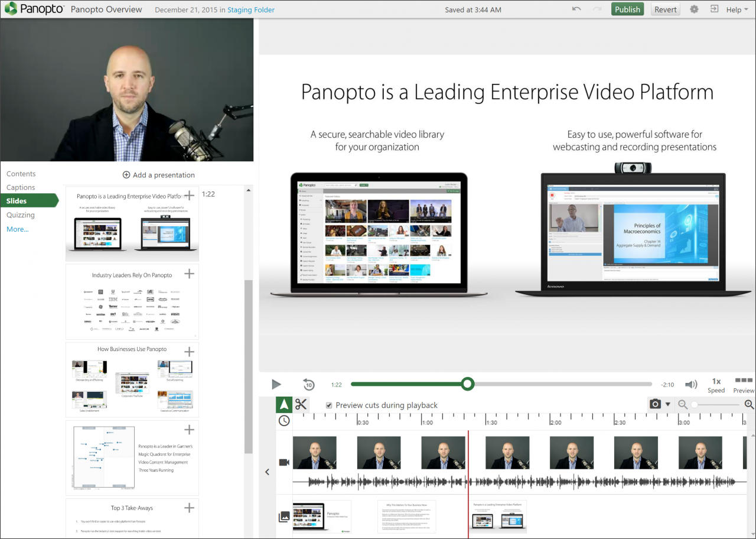Click the slide list scroll-up arrow

tap(249, 191)
